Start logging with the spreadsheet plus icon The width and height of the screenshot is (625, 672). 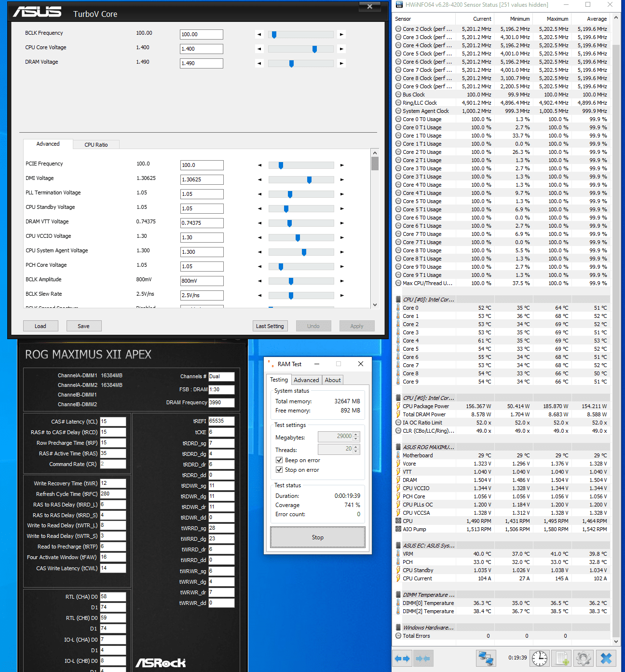point(562,658)
